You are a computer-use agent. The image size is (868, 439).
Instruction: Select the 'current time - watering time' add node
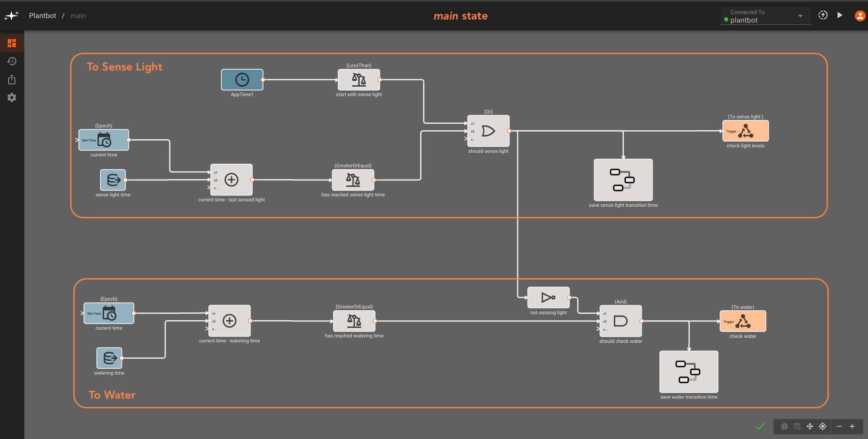[230, 321]
